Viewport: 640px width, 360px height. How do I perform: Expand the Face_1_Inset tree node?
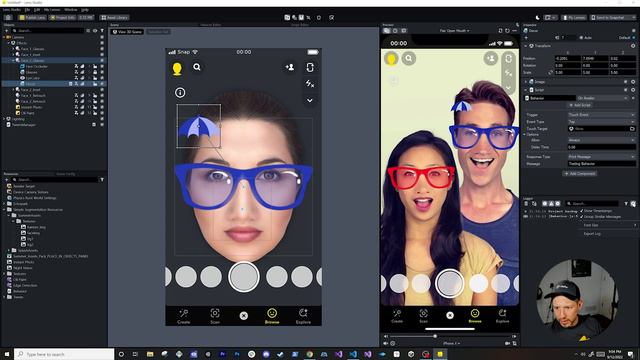pos(13,54)
